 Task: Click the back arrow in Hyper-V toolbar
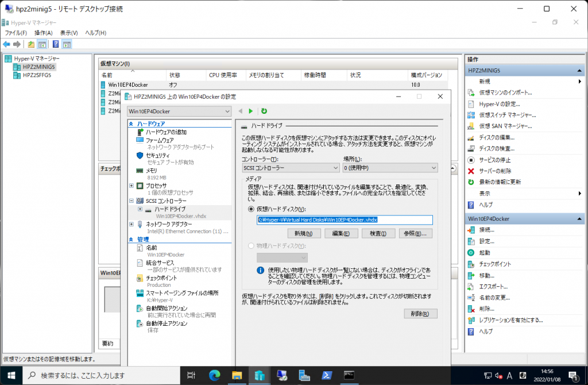(6, 44)
